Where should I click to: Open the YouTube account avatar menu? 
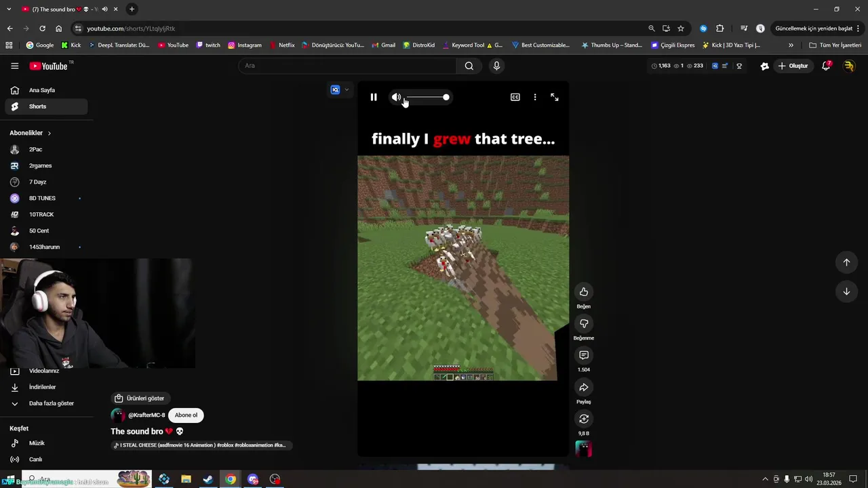tap(849, 66)
